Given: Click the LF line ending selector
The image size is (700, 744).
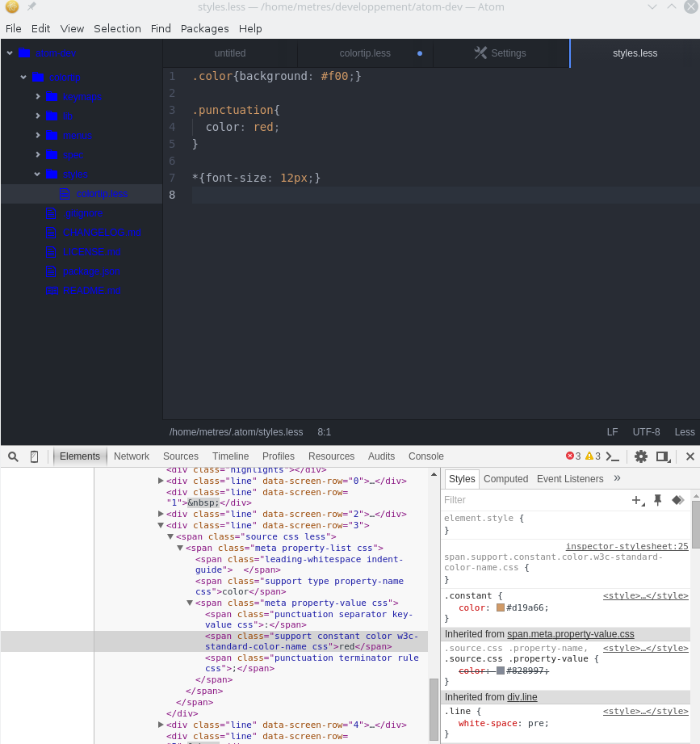Looking at the screenshot, I should [x=612, y=432].
